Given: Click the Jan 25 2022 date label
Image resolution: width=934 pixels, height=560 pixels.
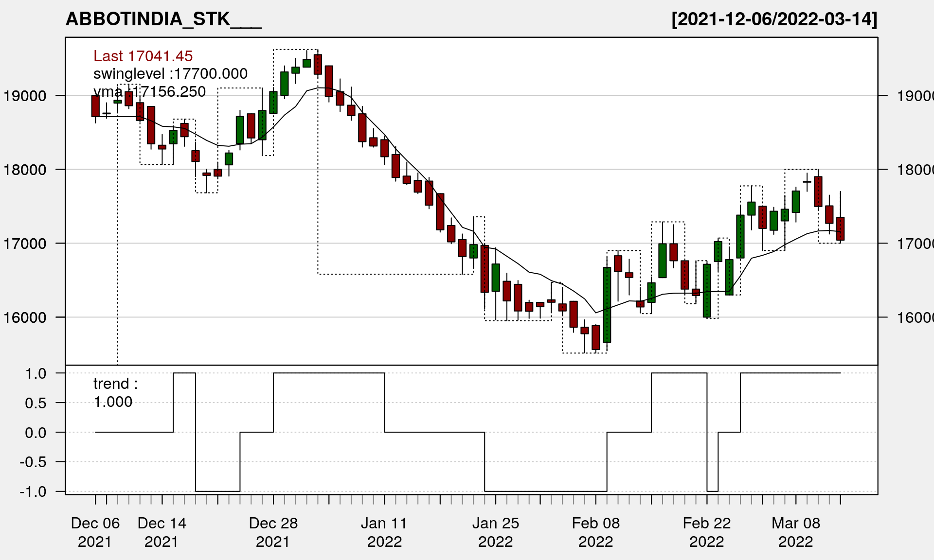Looking at the screenshot, I should pyautogui.click(x=495, y=532).
